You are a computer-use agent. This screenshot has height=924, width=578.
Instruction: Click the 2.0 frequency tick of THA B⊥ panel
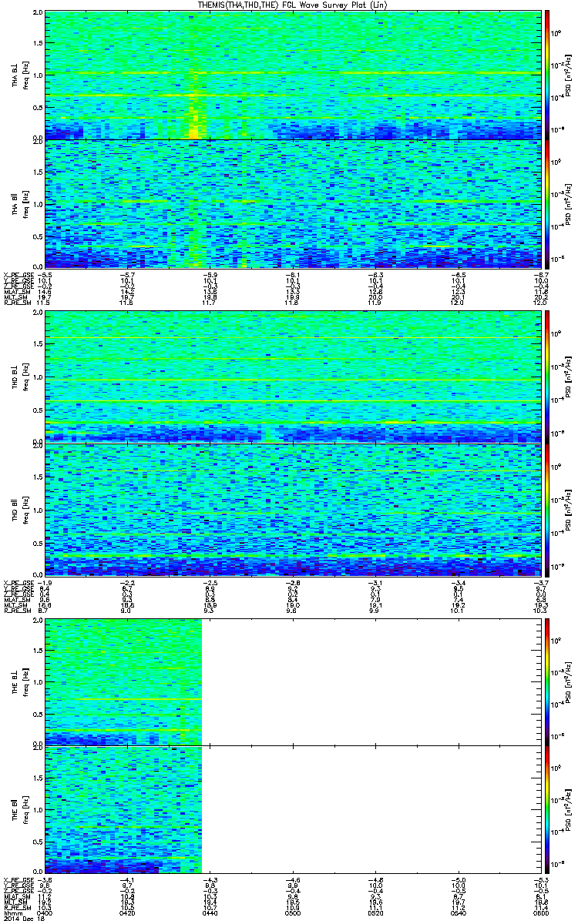(x=38, y=14)
